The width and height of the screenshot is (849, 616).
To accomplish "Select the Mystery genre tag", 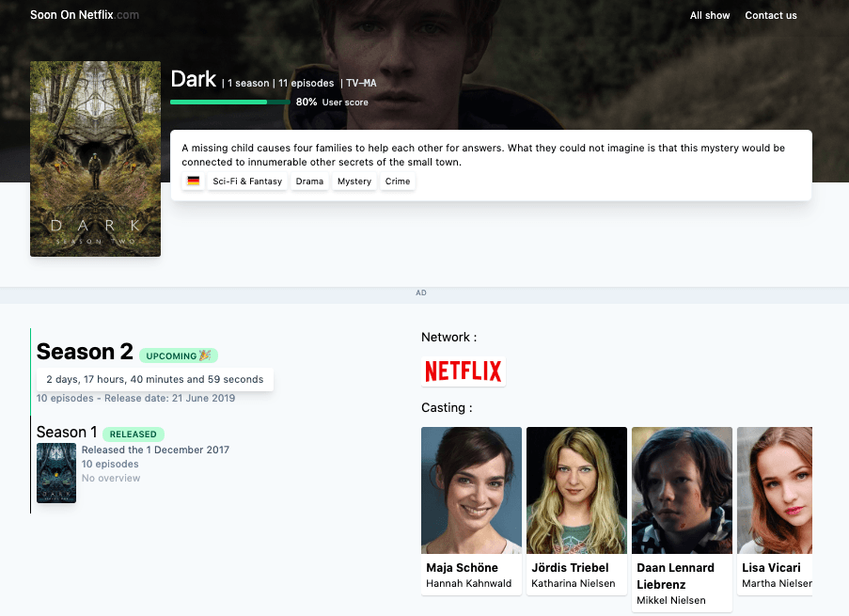I will point(354,182).
